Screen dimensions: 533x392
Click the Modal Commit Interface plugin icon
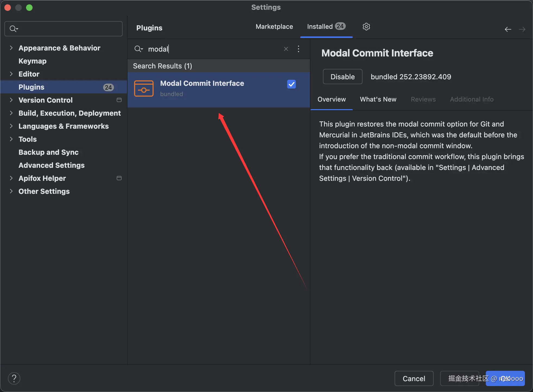pos(144,88)
